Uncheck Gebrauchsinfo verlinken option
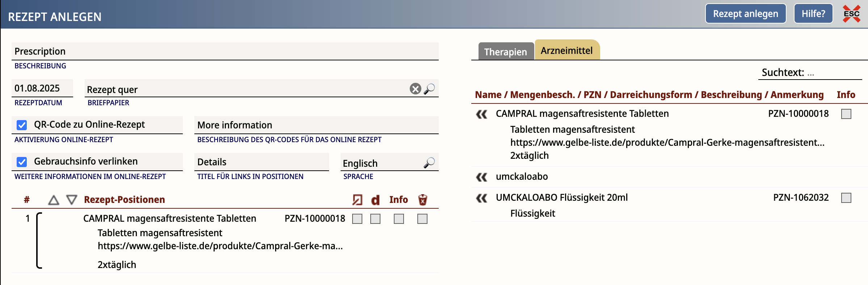Viewport: 868px width, 285px height. tap(22, 162)
